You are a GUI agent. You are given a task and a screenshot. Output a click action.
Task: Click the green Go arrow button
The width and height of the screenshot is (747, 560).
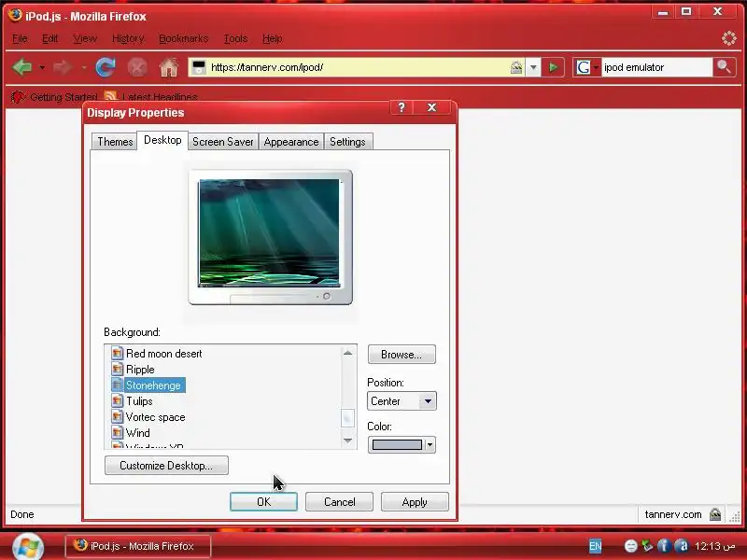[x=553, y=67]
